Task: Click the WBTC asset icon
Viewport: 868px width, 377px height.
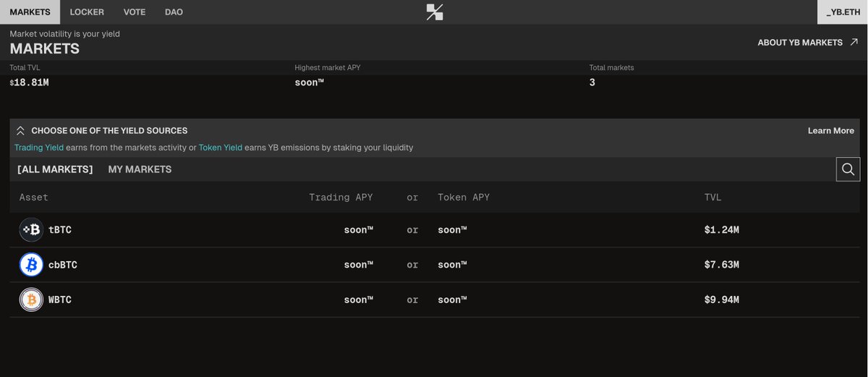Action: (31, 300)
